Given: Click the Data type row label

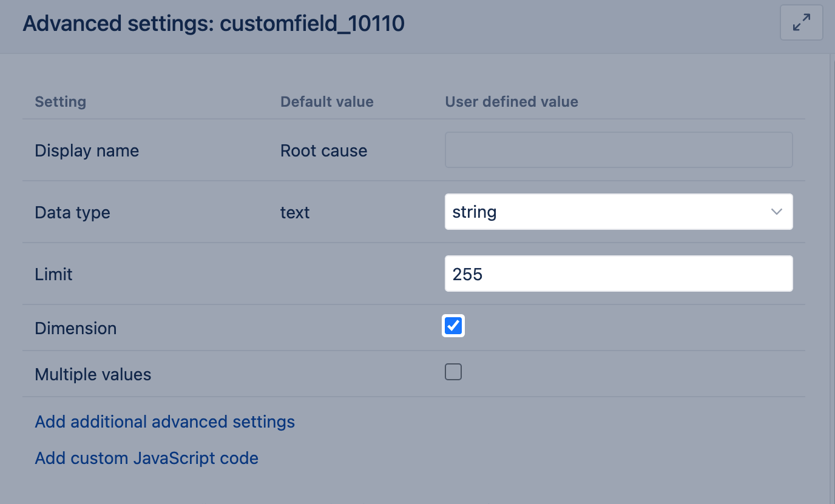Looking at the screenshot, I should tap(72, 213).
